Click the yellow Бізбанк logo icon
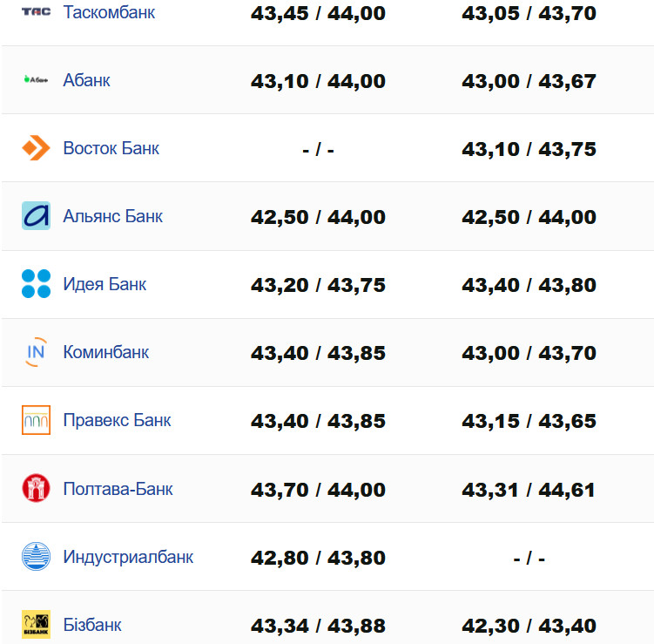 pyautogui.click(x=36, y=624)
